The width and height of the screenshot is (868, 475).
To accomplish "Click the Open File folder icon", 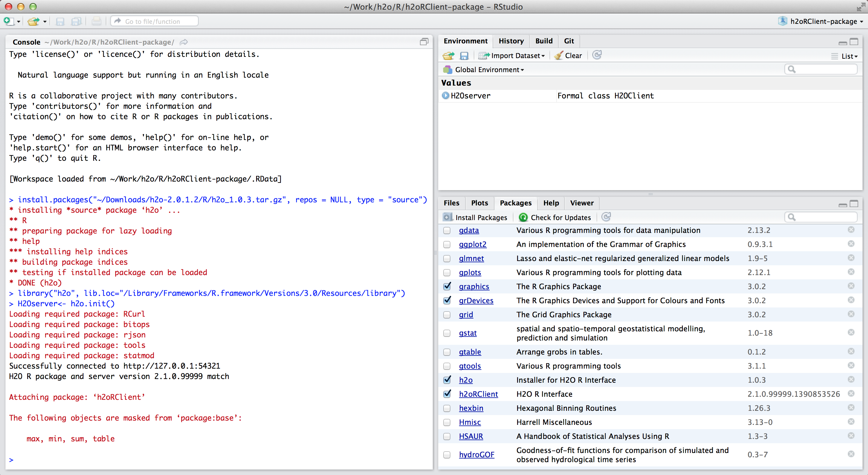I will coord(33,21).
